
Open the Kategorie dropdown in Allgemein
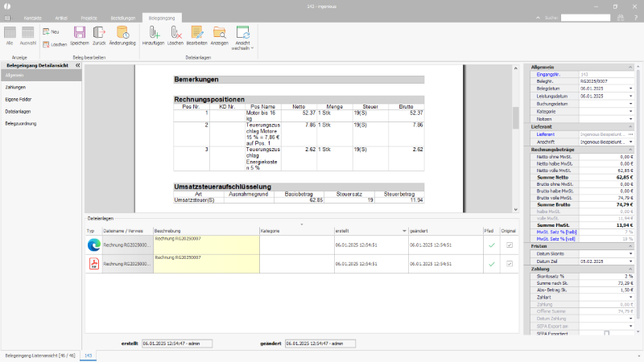(x=631, y=112)
